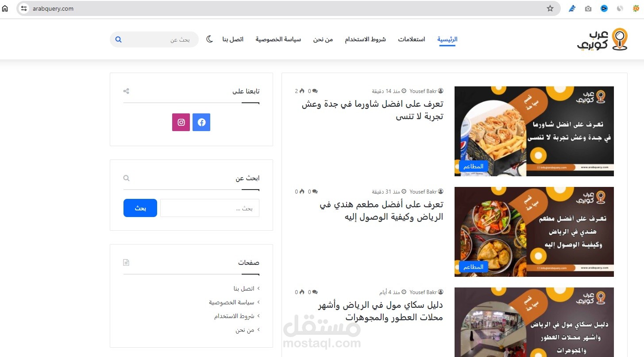Click comments count on shawarma article

pyautogui.click(x=313, y=91)
